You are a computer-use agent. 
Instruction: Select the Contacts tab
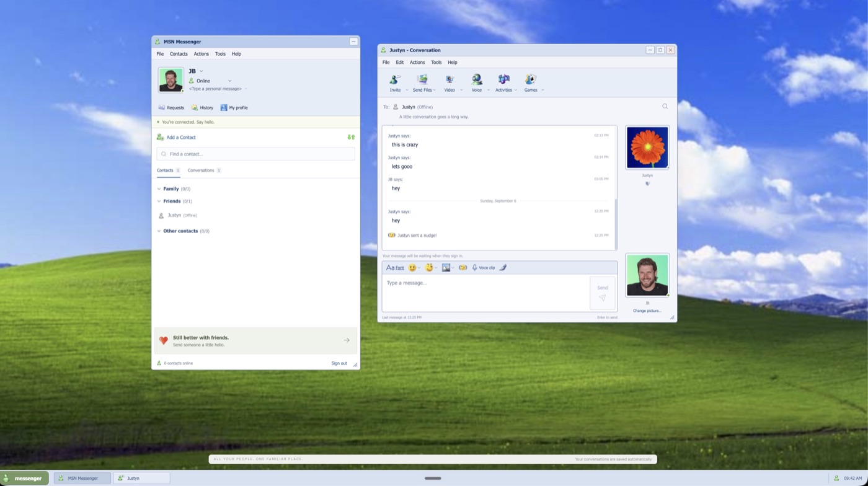coord(168,170)
